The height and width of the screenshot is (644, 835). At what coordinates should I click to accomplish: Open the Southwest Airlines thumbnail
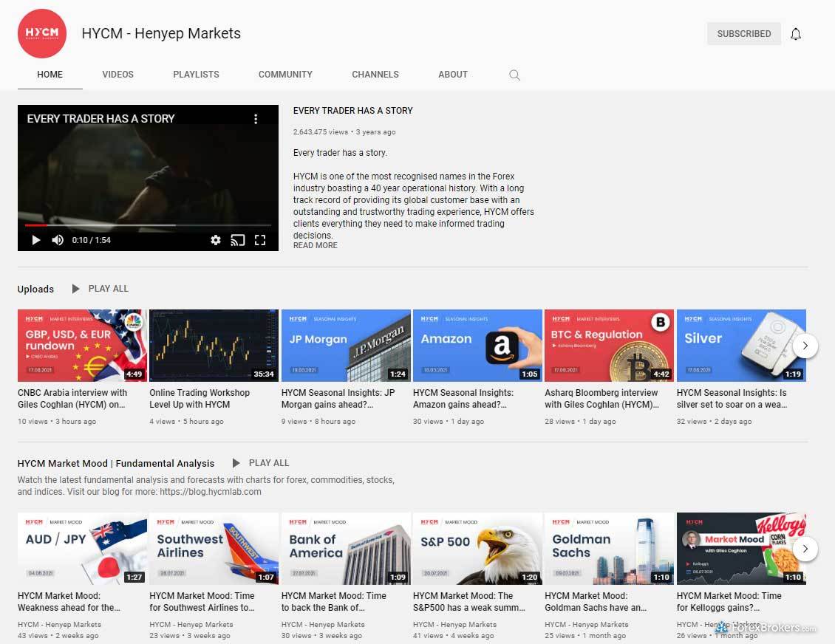[x=214, y=549]
